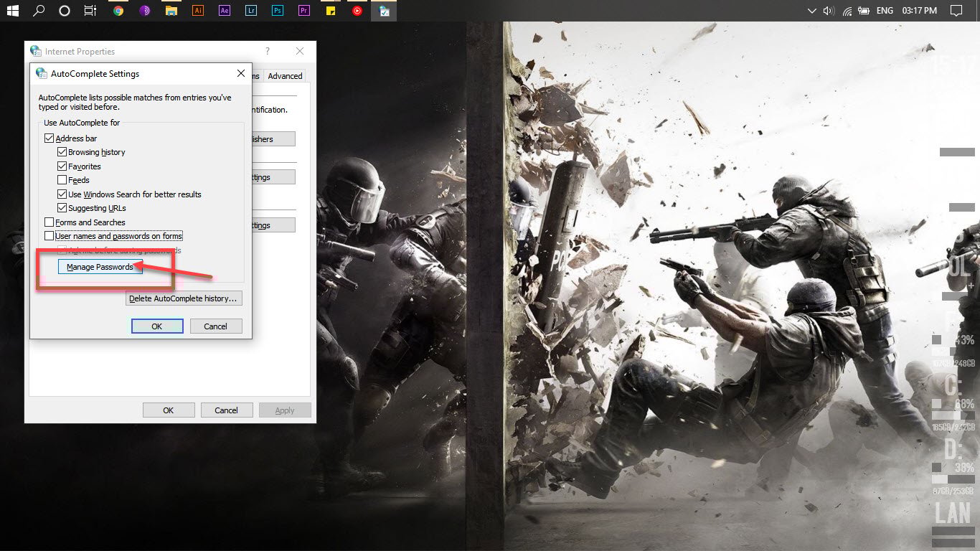
Task: Launch Cortana circle icon
Action: click(x=65, y=11)
